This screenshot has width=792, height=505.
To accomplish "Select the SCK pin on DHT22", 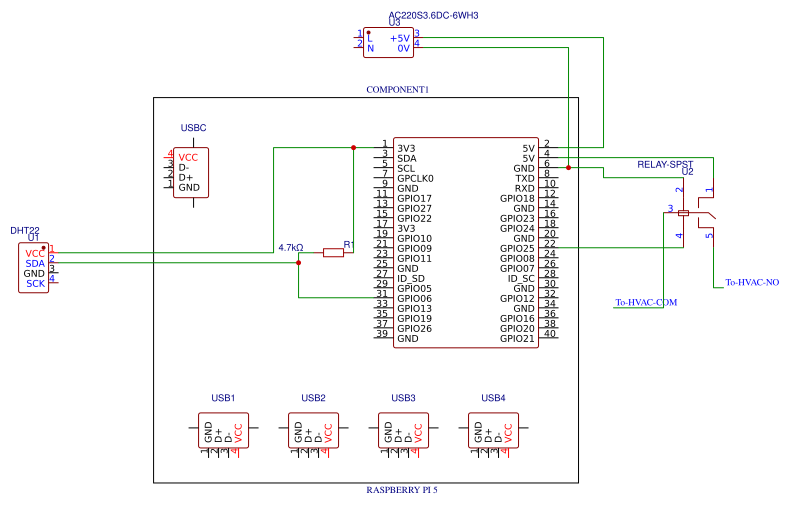I will point(35,284).
